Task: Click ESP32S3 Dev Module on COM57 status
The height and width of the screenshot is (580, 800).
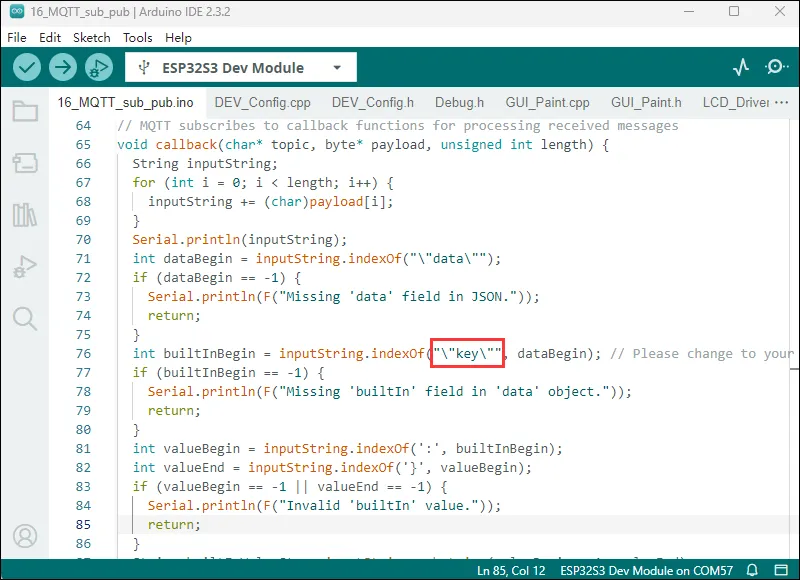Action: click(x=647, y=570)
